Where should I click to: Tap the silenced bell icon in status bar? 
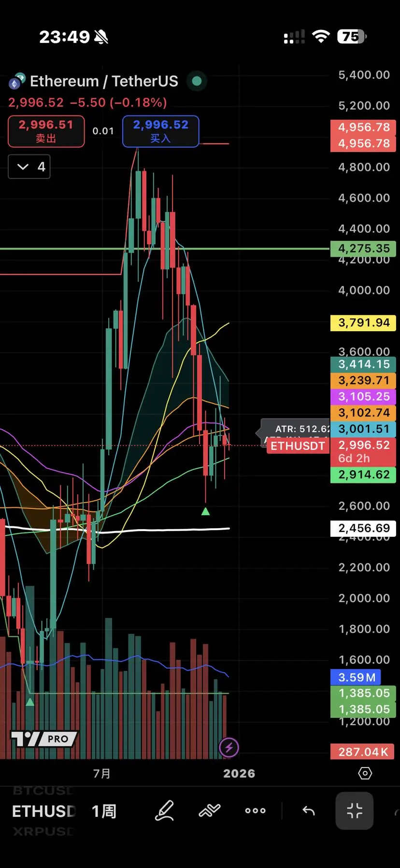pyautogui.click(x=101, y=37)
